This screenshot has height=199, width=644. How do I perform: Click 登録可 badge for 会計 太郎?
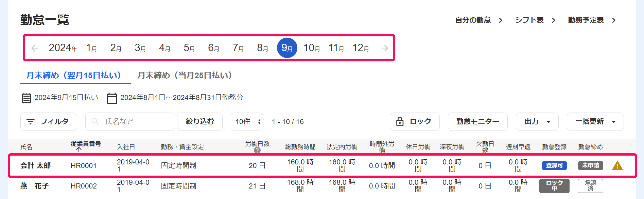[554, 165]
